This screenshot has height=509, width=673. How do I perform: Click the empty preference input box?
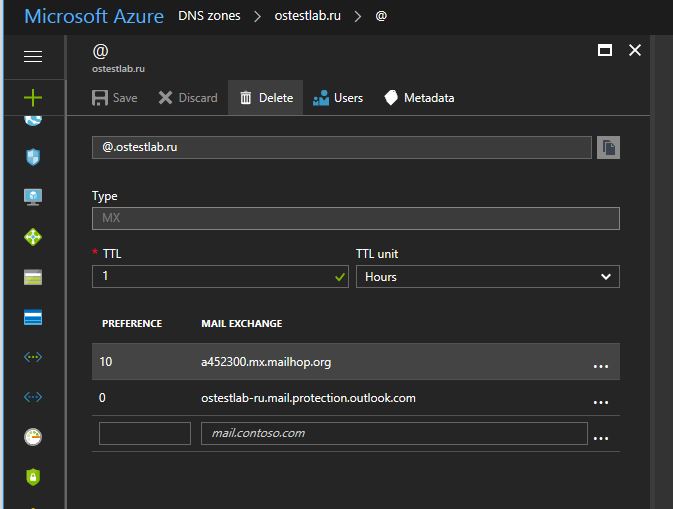pyautogui.click(x=145, y=433)
